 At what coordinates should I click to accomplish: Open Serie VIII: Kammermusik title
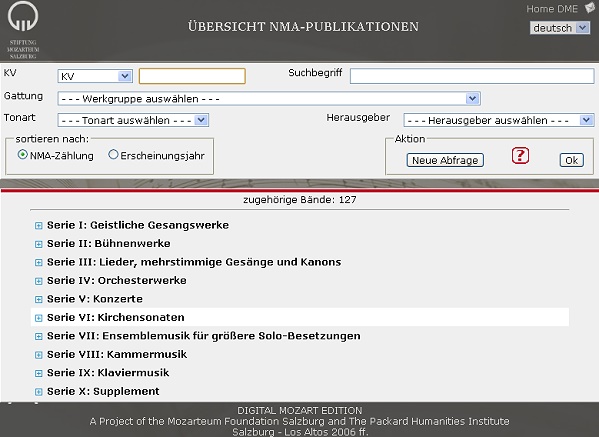pyautogui.click(x=117, y=354)
